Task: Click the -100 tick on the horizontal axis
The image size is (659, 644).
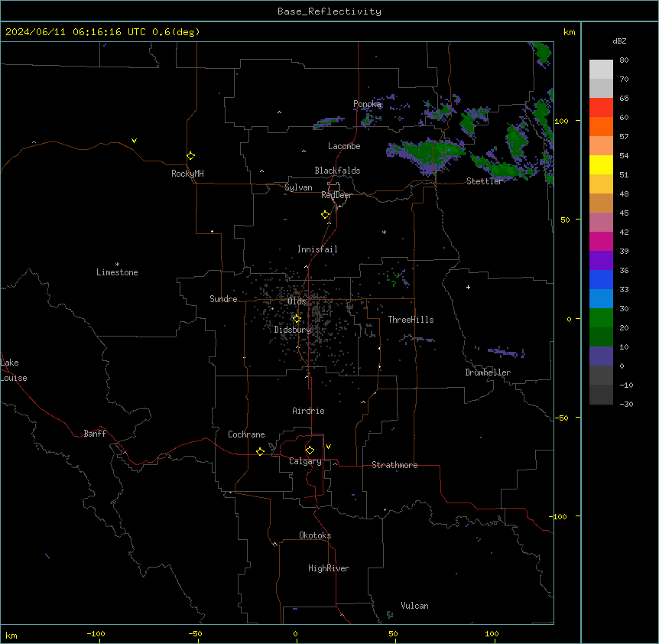Action: pos(96,634)
